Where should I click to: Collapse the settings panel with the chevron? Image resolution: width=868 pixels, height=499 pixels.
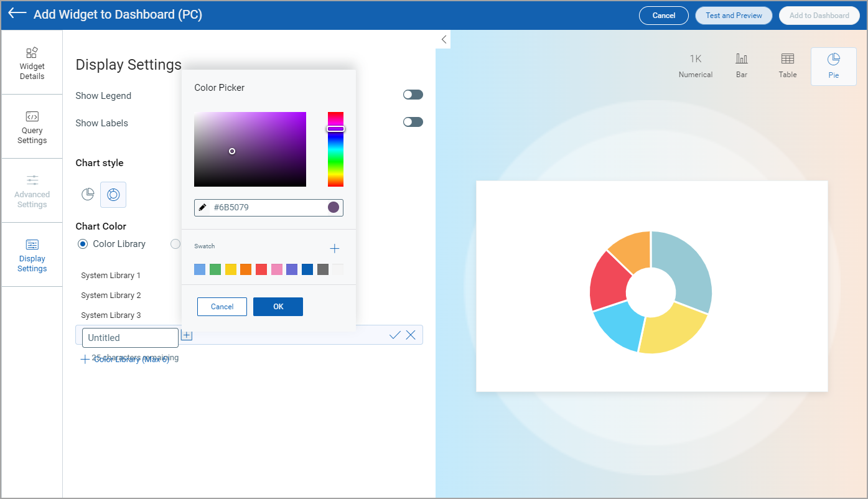pos(443,39)
